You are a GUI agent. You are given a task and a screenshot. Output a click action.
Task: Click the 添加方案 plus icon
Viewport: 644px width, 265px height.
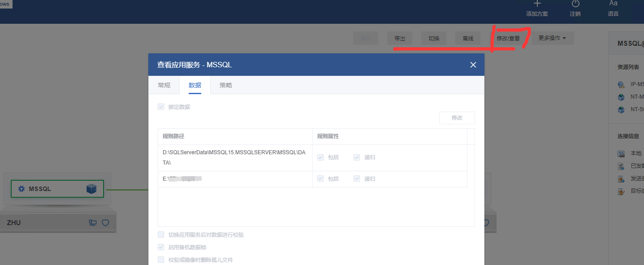[x=537, y=4]
